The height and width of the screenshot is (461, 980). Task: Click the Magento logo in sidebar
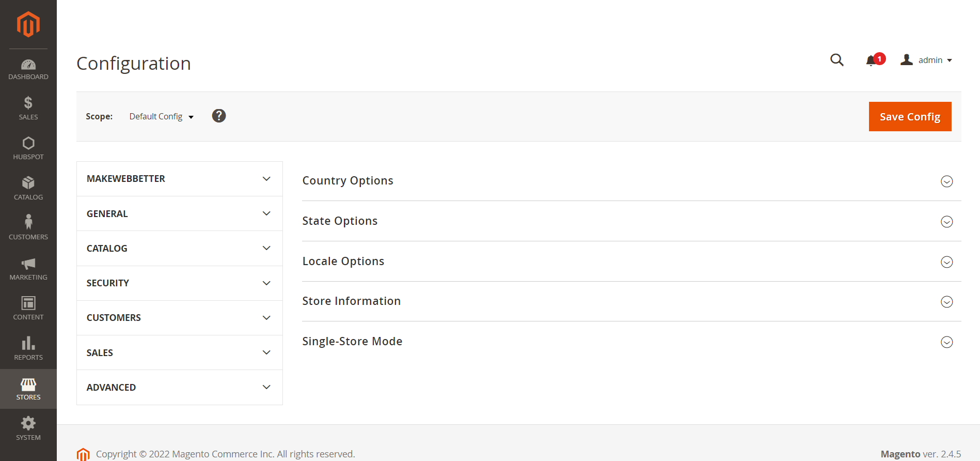[x=28, y=24]
